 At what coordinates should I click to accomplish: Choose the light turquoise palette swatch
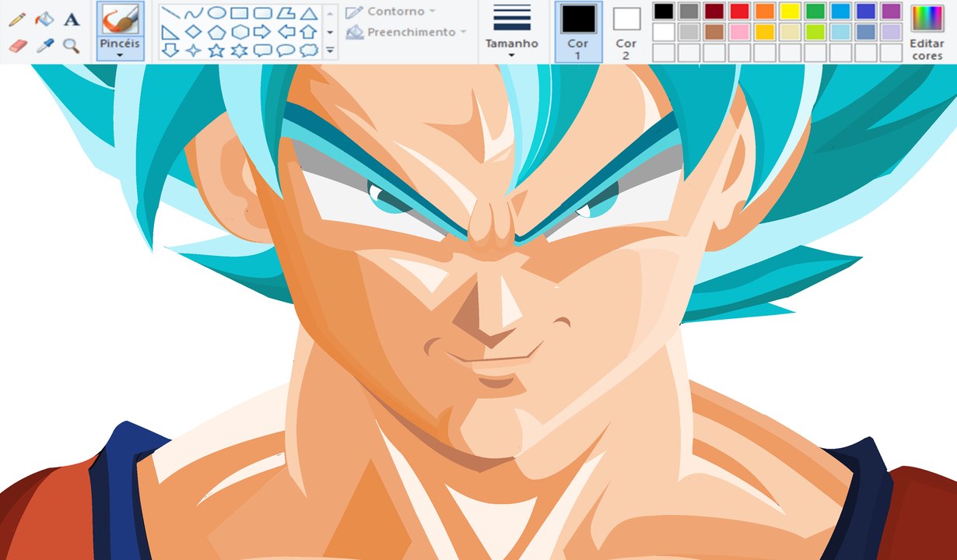[x=840, y=32]
